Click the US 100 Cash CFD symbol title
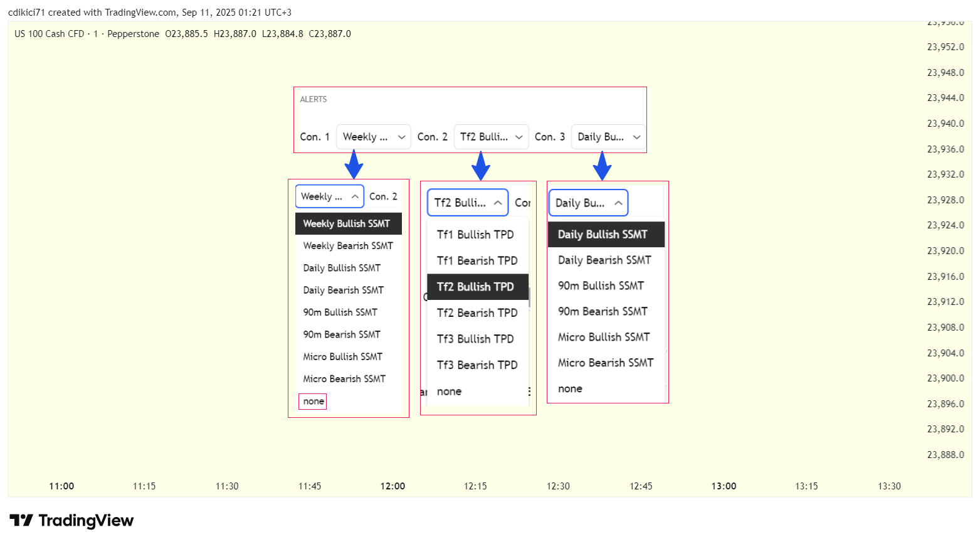 pyautogui.click(x=49, y=34)
